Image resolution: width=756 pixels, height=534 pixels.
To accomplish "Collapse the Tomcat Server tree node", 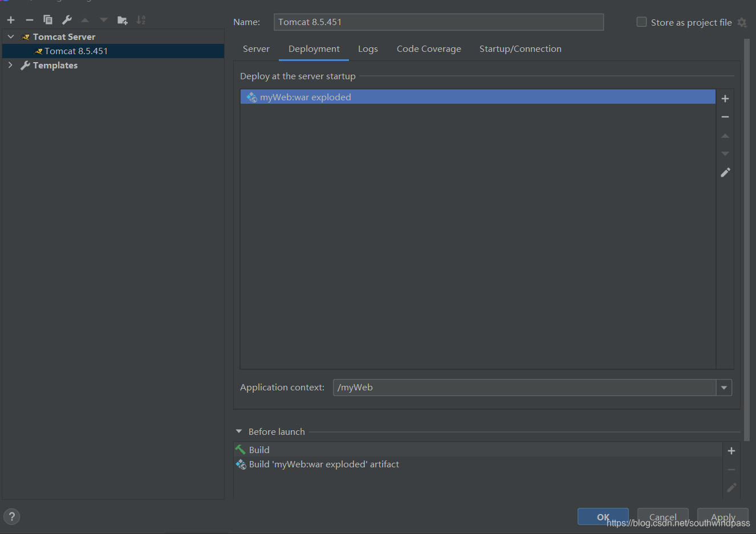I will click(10, 36).
